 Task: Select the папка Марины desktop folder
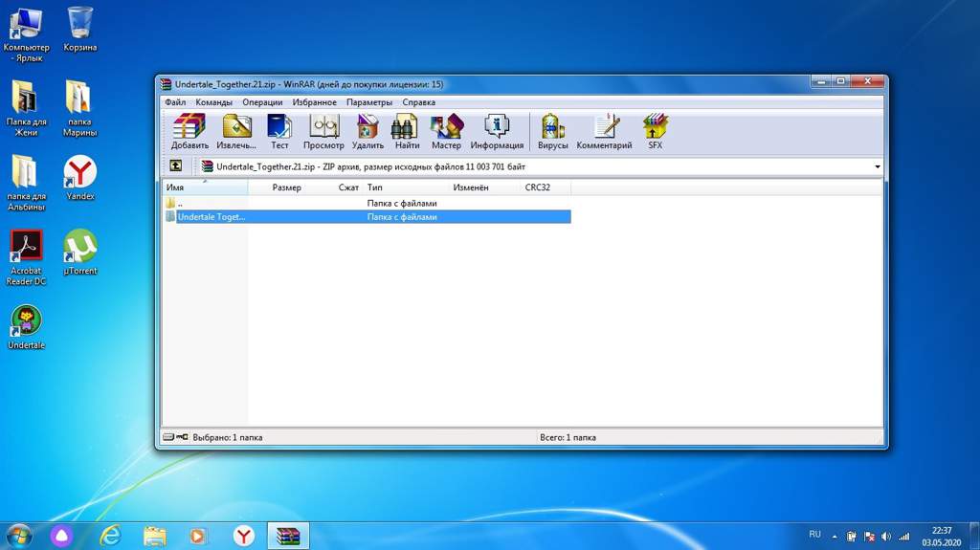[79, 109]
